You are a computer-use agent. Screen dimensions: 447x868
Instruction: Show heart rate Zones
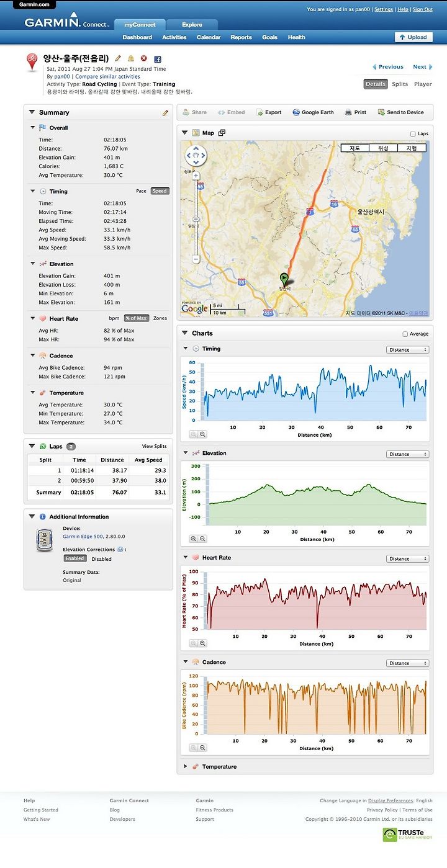[160, 318]
